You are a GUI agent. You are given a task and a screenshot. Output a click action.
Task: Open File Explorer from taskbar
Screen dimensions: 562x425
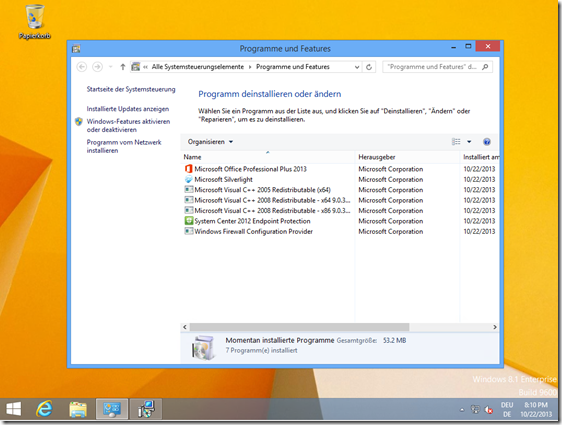78,409
